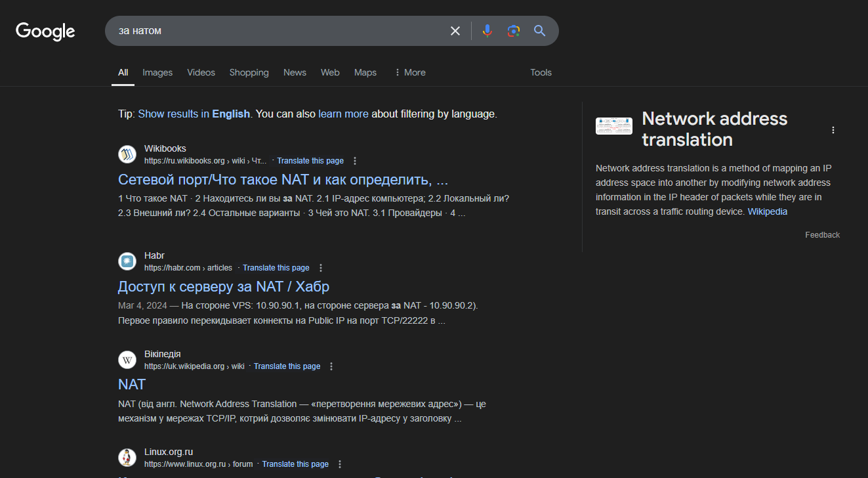
Task: Click the ru.wikibooks.org URL breadcrumb
Action: [x=206, y=161]
